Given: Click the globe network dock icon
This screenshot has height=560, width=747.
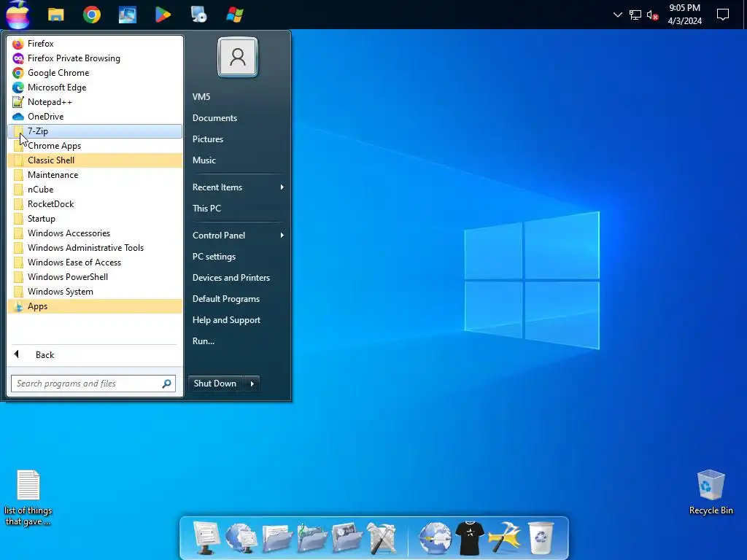Looking at the screenshot, I should [x=241, y=537].
